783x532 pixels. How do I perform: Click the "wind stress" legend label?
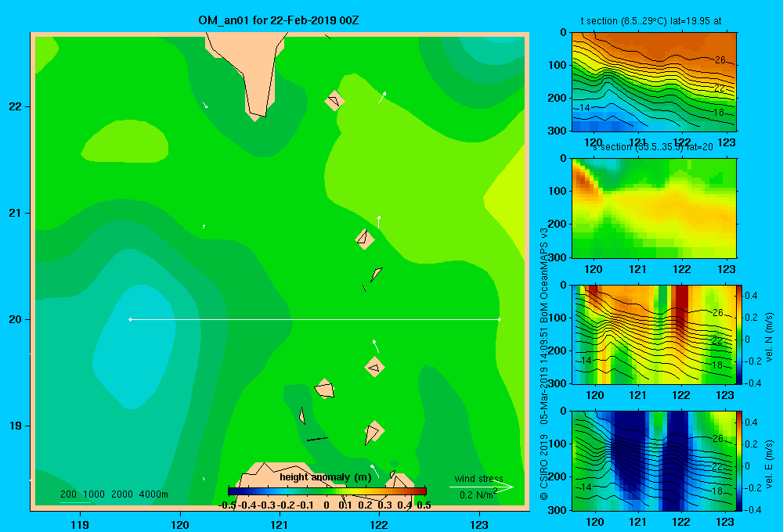(478, 478)
